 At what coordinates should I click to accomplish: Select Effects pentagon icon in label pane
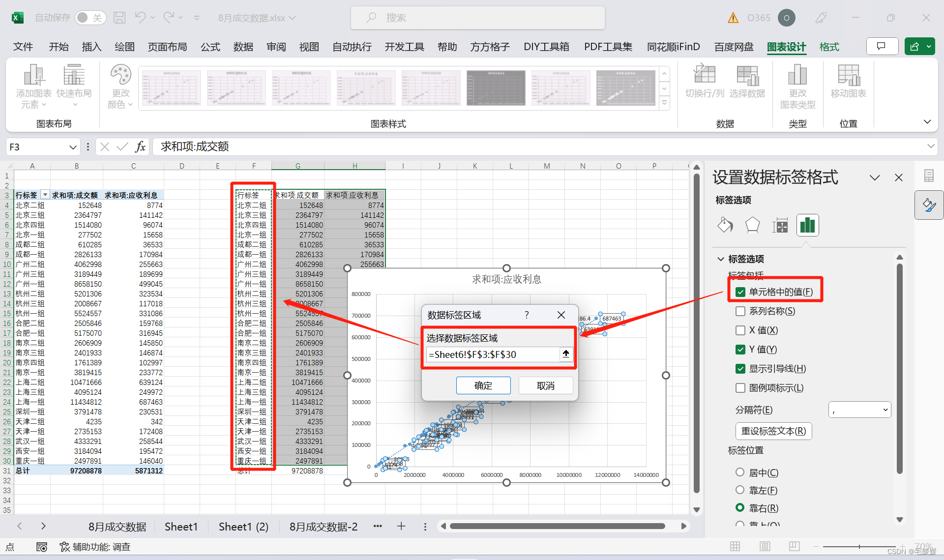tap(752, 226)
